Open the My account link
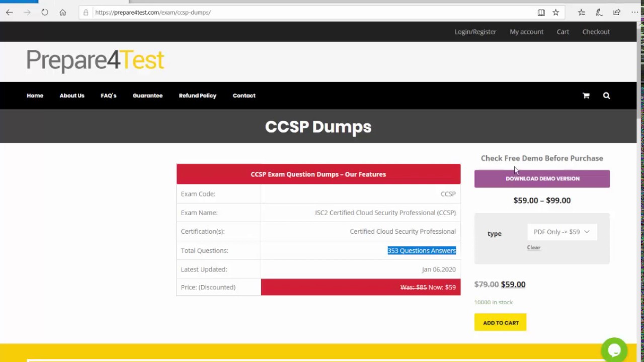 (x=526, y=32)
